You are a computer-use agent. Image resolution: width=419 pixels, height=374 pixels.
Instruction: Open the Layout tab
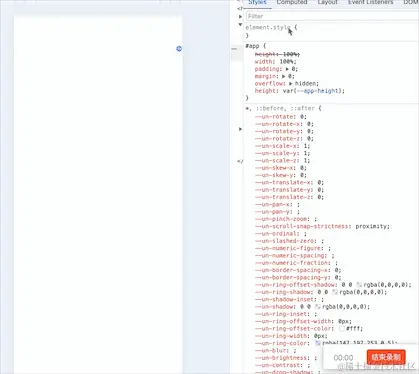(x=327, y=2)
